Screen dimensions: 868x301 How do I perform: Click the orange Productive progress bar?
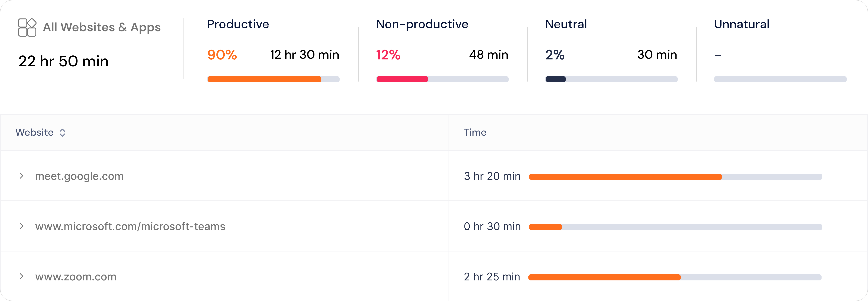coord(265,80)
